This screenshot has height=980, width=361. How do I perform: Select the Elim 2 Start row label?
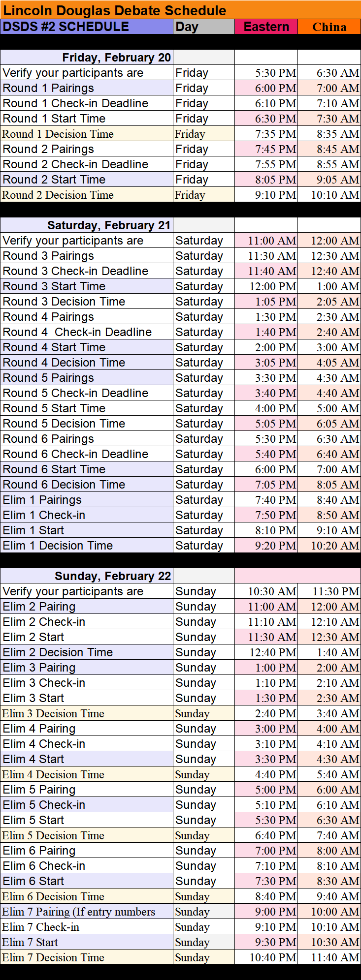point(33,637)
